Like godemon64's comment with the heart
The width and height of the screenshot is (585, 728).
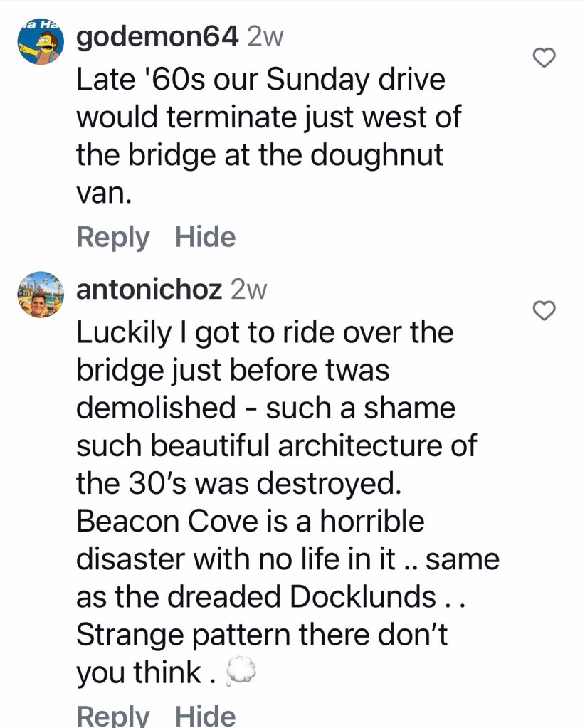544,58
